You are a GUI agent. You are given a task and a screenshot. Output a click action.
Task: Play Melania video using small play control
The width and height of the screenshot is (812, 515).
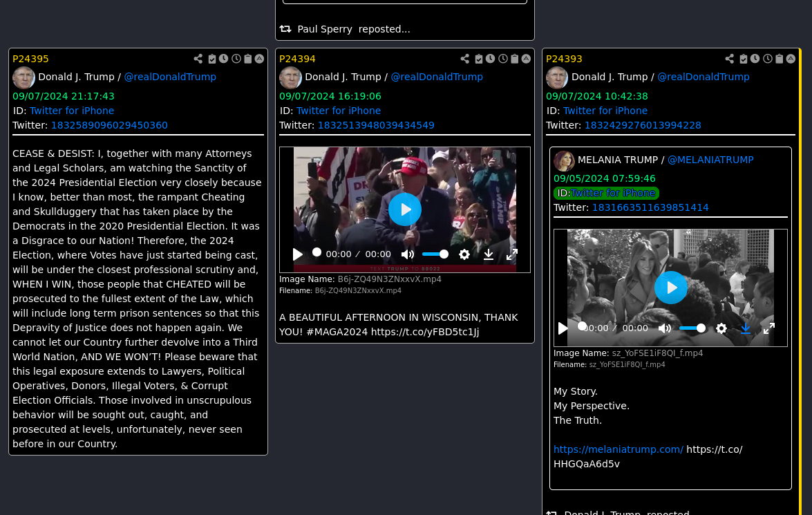pos(563,328)
